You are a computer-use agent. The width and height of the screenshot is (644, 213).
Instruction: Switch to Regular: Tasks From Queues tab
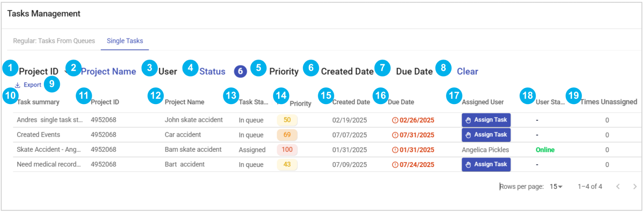54,41
